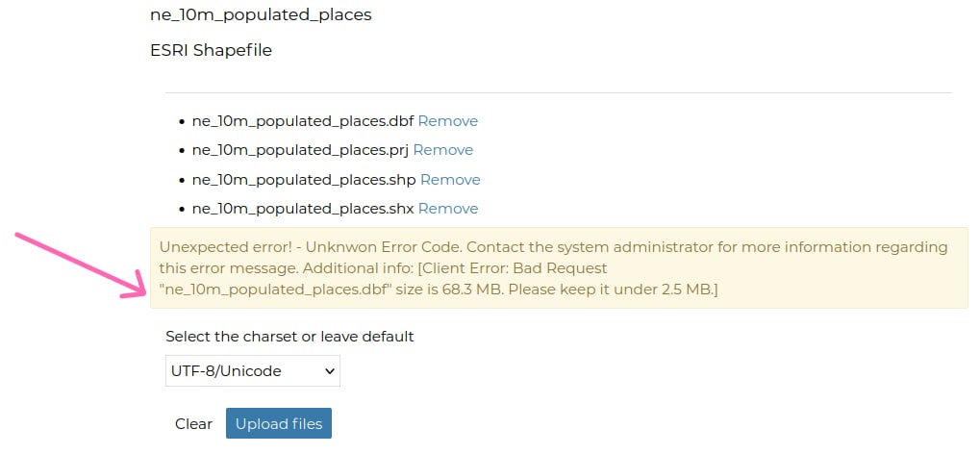Click the blue Upload files button
Screen dimensions: 980x454
279,423
